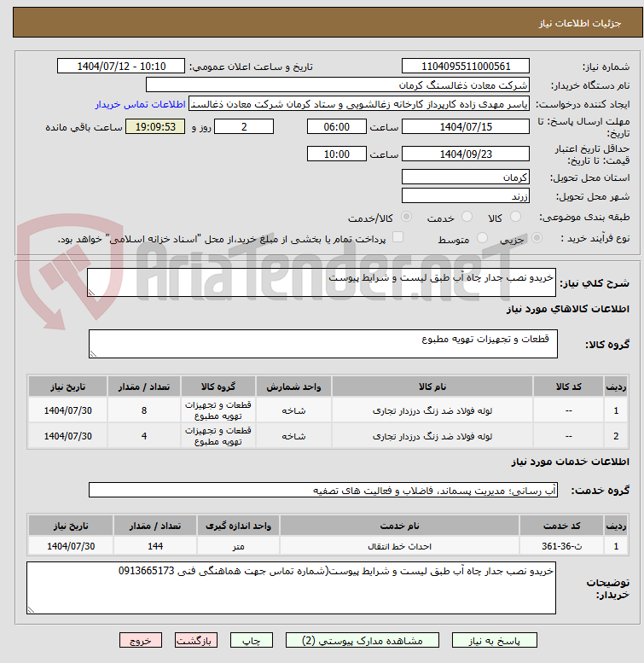The width and height of the screenshot is (644, 663).
Task: Open the اطلاعات تماس خریدار link
Action: (140, 104)
